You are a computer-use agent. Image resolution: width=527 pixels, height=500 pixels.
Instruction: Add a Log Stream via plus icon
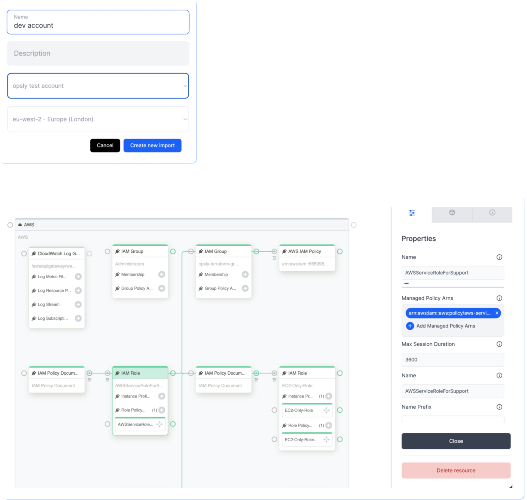78,304
